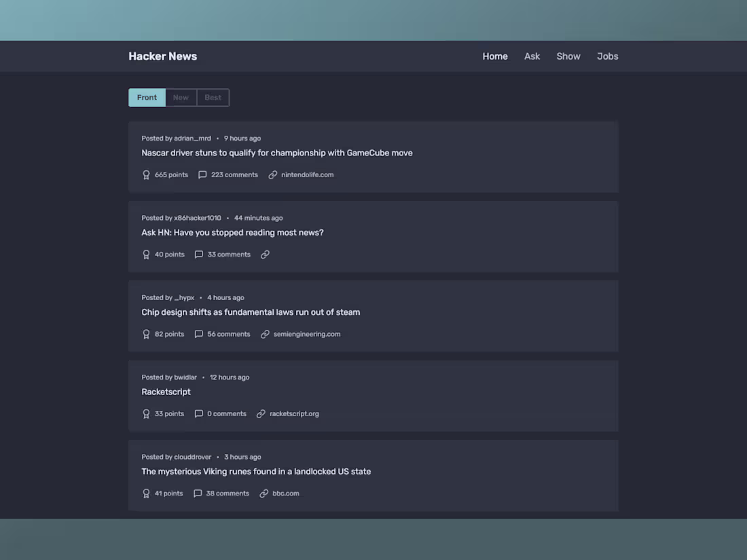Click the Hacker News logo
747x560 pixels.
point(162,56)
